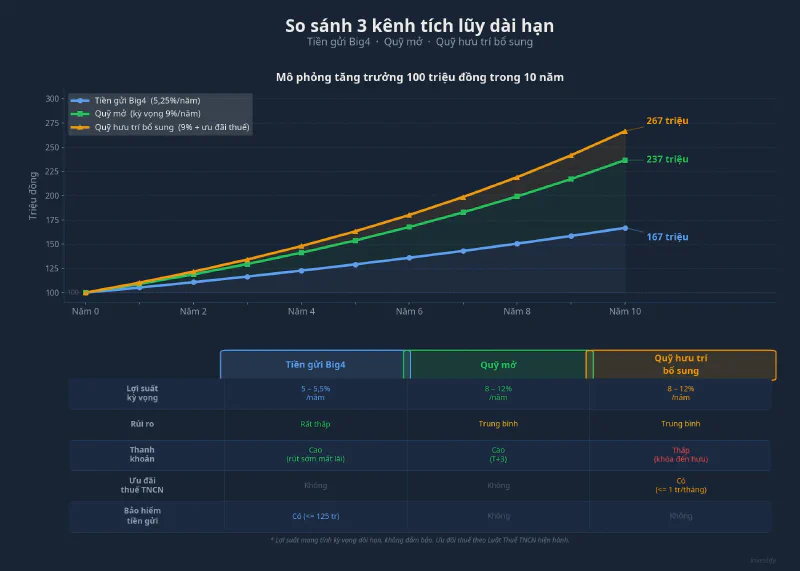Click the Ưu đãi thuế TNCN row label
Image resolution: width=800 pixels, height=571 pixels.
142,485
